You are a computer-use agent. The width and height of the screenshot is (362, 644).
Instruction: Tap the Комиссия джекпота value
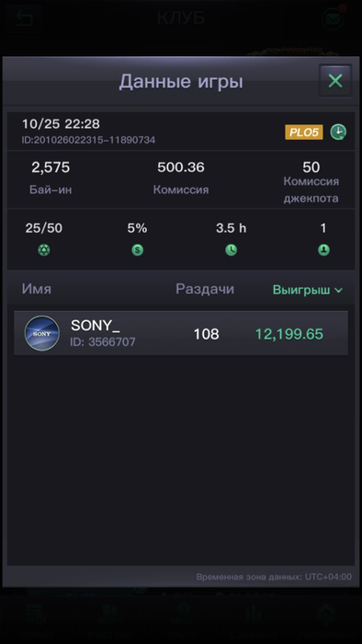(x=311, y=167)
